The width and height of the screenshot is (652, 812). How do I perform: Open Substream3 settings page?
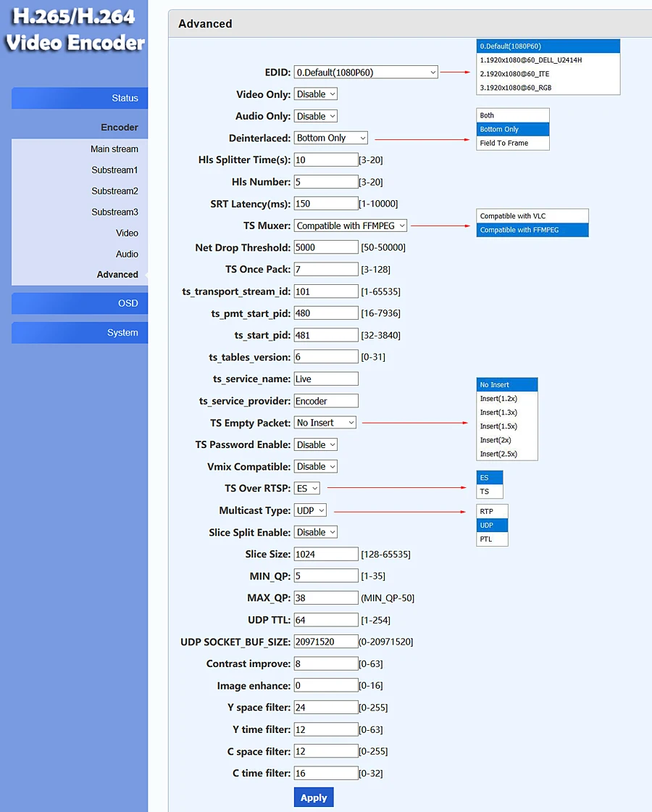click(x=114, y=212)
